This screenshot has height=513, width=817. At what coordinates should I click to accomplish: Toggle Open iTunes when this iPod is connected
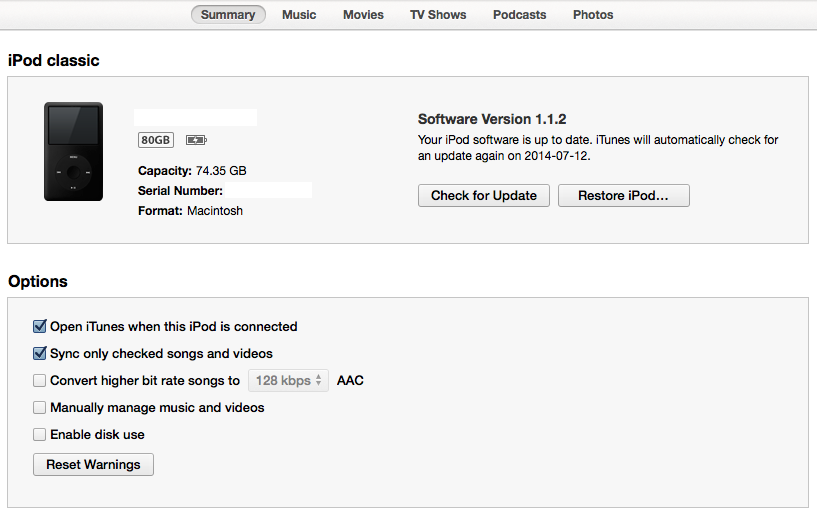[x=40, y=327]
